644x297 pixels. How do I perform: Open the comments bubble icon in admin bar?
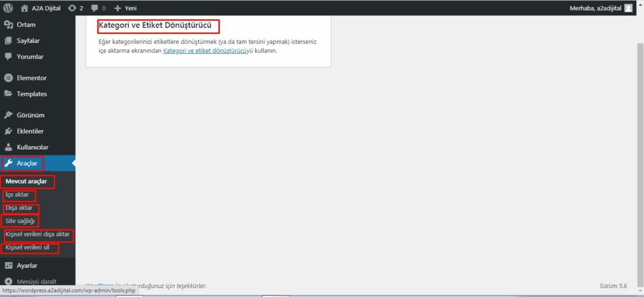tap(95, 8)
